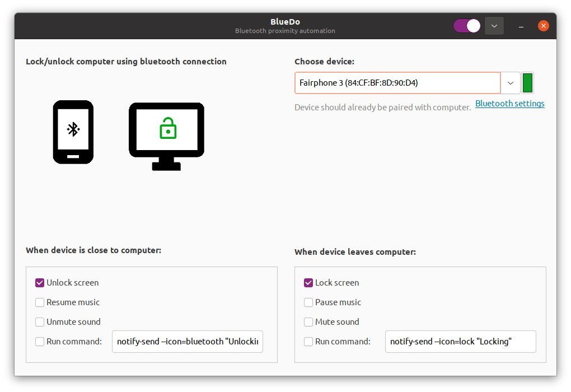Enable the Mute sound checkbox
Viewport: 571px width, 392px height.
click(308, 322)
